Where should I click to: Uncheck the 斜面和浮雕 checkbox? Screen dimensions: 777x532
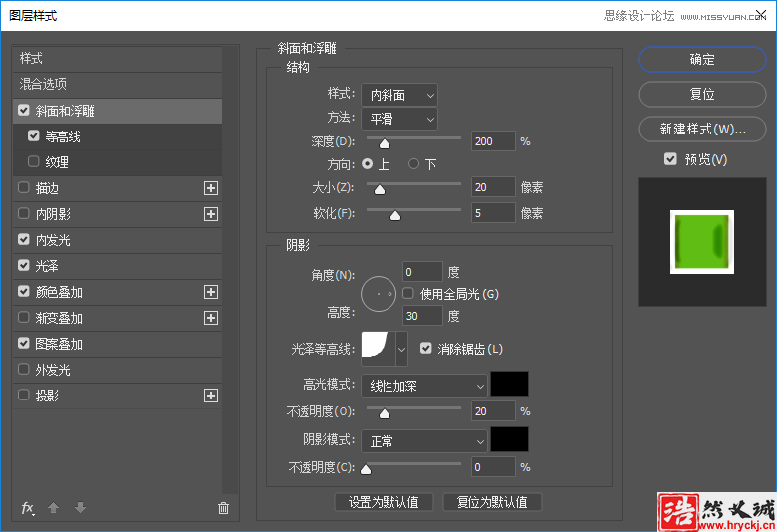(x=23, y=110)
